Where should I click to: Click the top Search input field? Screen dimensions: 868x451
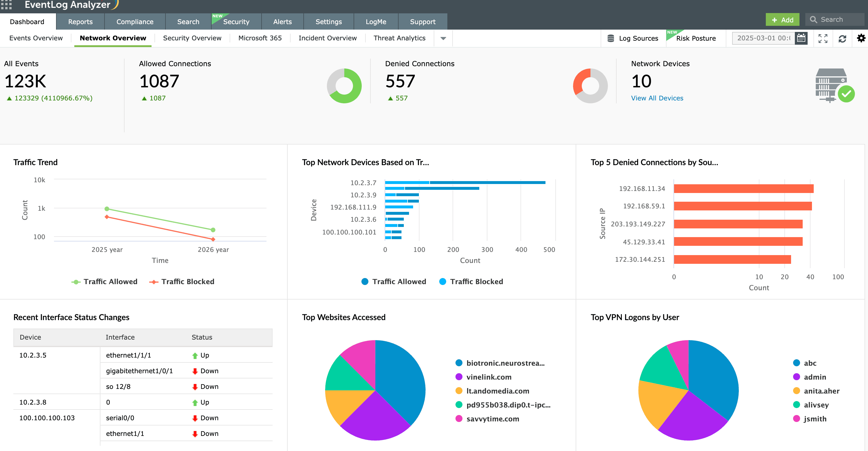[x=835, y=19]
